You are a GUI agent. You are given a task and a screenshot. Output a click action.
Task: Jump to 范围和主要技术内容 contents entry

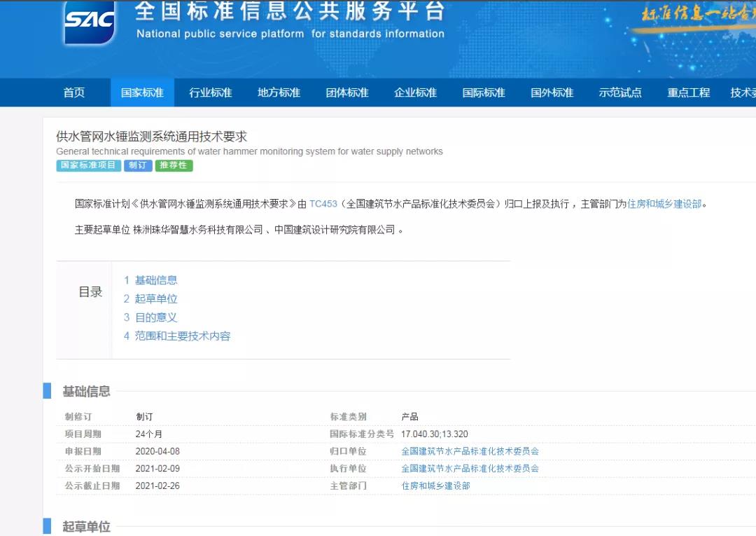point(182,336)
